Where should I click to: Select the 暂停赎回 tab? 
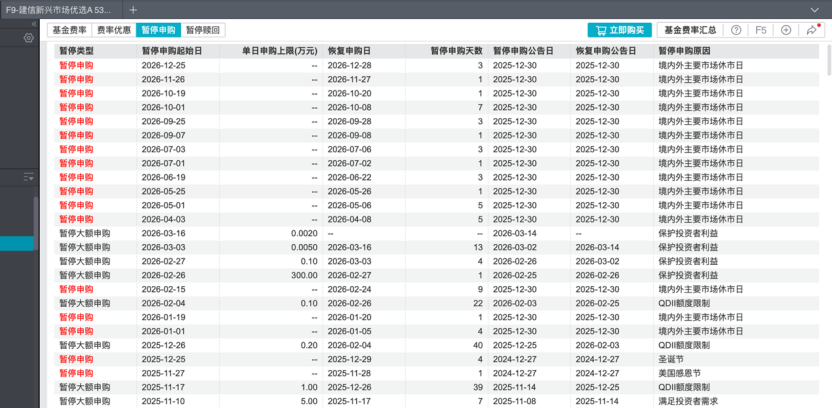204,31
